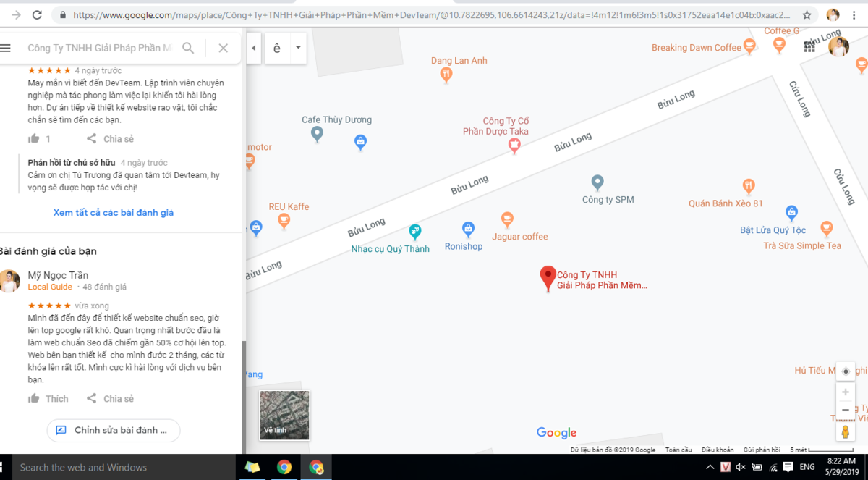Open the Action Center notifications icon

788,467
